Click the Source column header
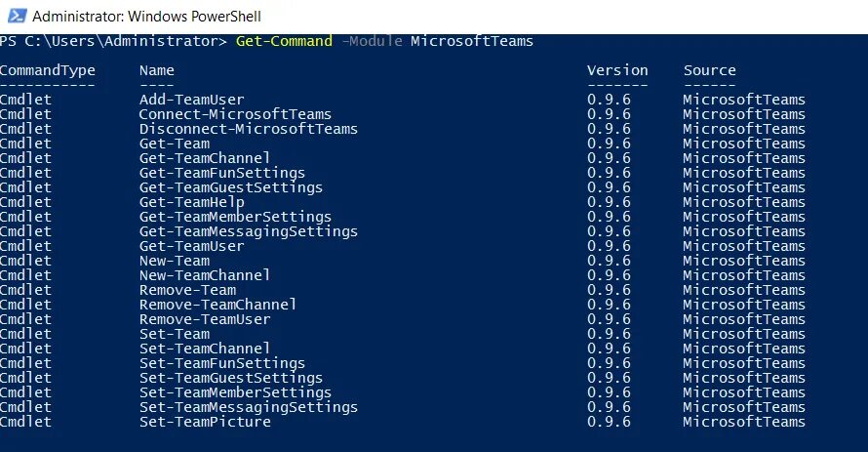 point(709,70)
